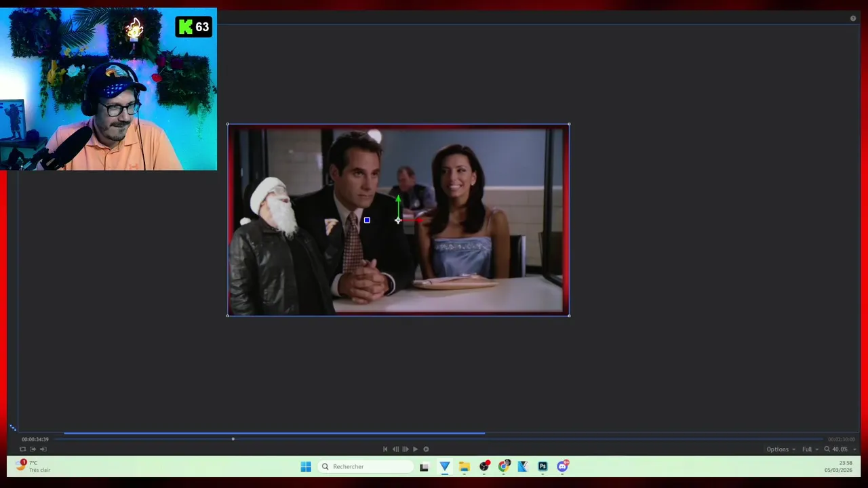Screen dimensions: 868x488
Task: Click the top-right corner handle of the clip
Action: pyautogui.click(x=569, y=124)
